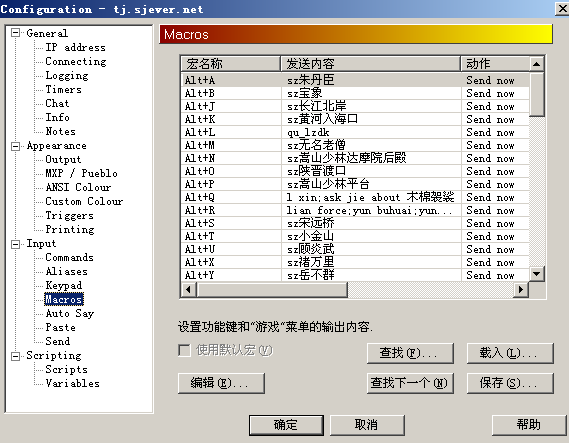
Task: Select the Alt+O macro row
Action: pos(355,171)
